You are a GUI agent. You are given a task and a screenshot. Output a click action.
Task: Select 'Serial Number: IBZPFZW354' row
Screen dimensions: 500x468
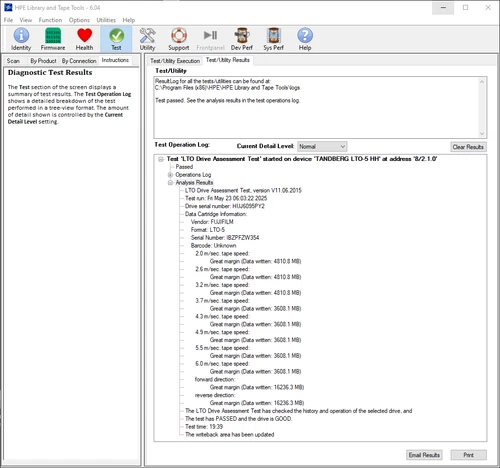tap(225, 238)
